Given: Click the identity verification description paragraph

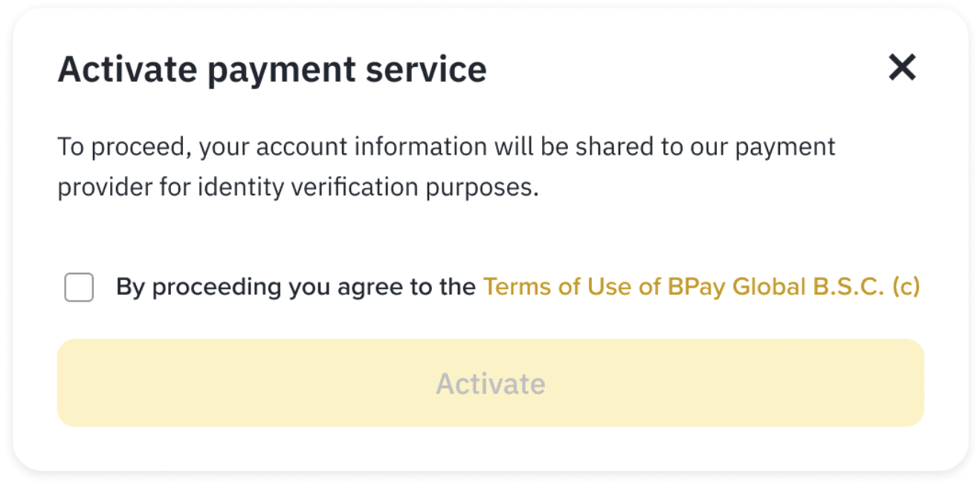Looking at the screenshot, I should pos(446,167).
